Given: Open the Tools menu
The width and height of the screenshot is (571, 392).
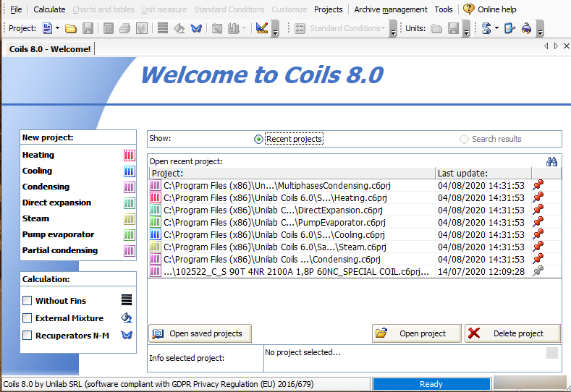Looking at the screenshot, I should coord(444,9).
